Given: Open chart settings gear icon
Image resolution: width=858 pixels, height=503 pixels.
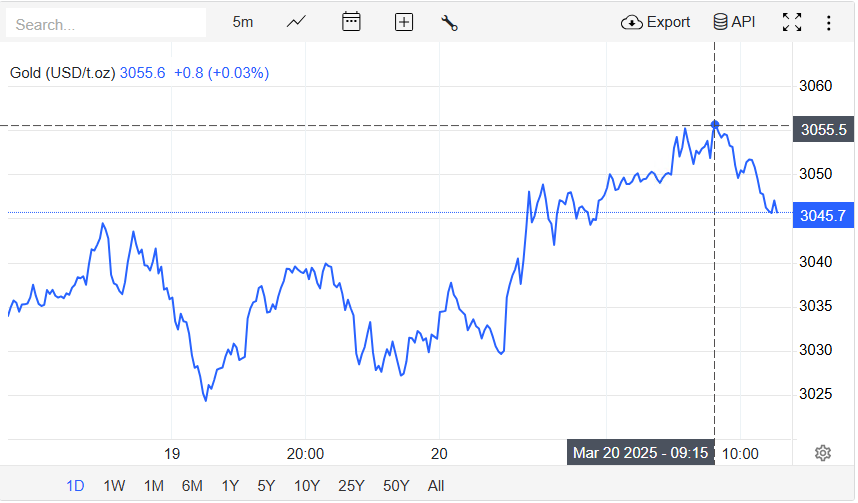Looking at the screenshot, I should [x=823, y=453].
